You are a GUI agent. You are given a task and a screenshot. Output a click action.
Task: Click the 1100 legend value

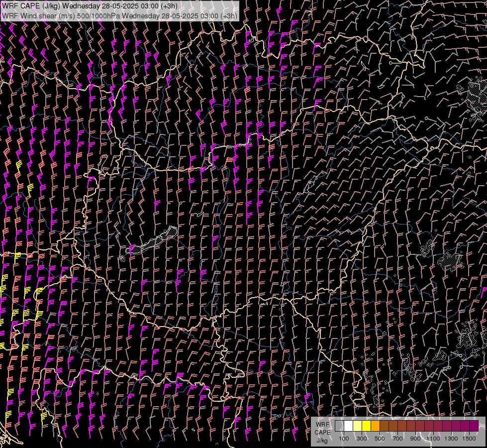(x=433, y=439)
